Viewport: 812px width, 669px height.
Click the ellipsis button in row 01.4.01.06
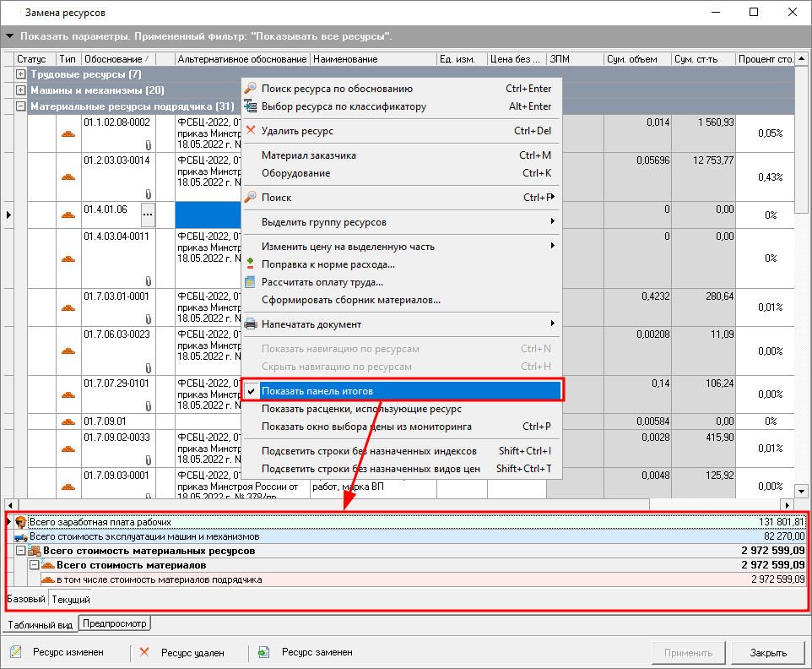(148, 214)
